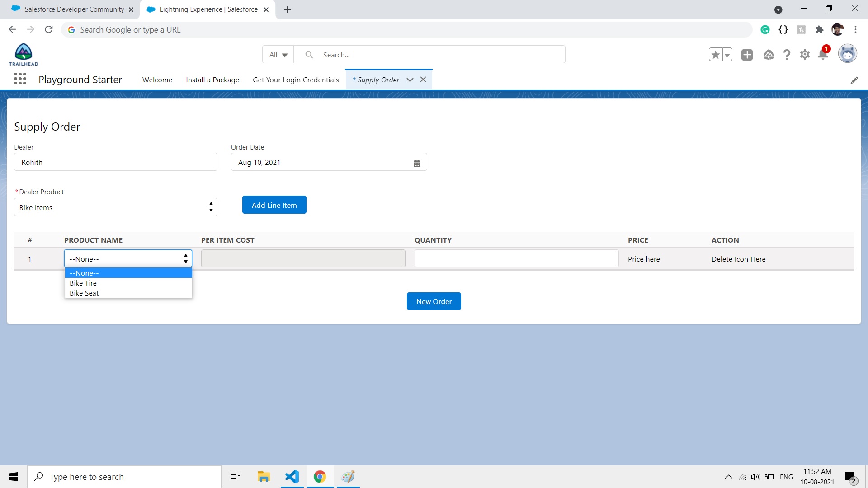Open the App Launcher grid icon
868x488 pixels.
click(x=20, y=79)
